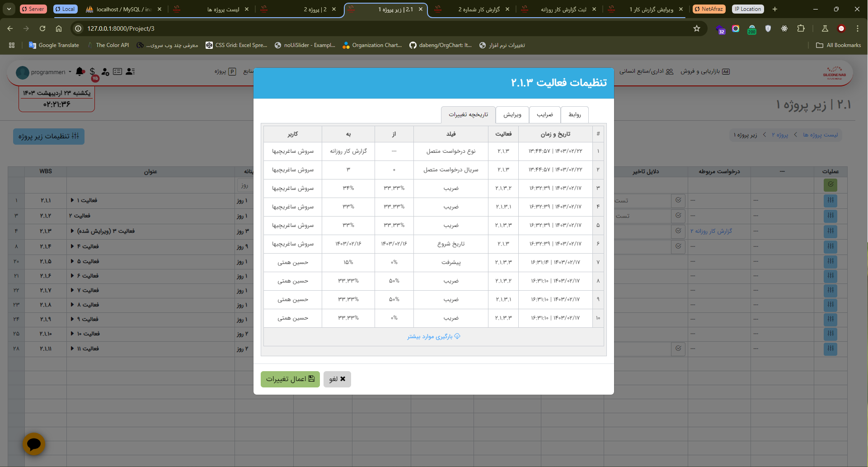Click the green check-circle button in operations column
868x467 pixels.
pos(830,184)
